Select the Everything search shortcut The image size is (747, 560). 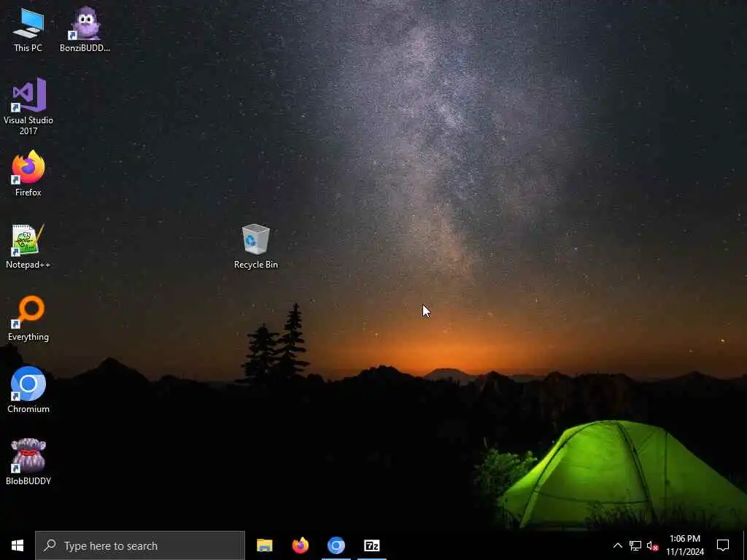click(x=28, y=318)
